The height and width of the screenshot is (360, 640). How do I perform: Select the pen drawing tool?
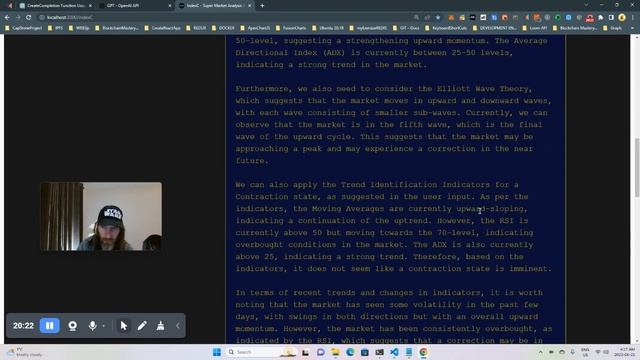(x=142, y=326)
